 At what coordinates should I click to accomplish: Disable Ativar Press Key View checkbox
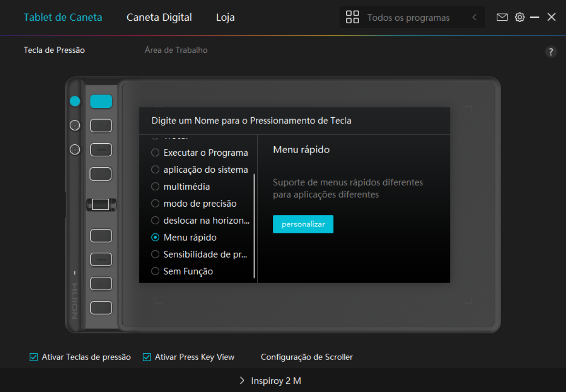tap(147, 357)
